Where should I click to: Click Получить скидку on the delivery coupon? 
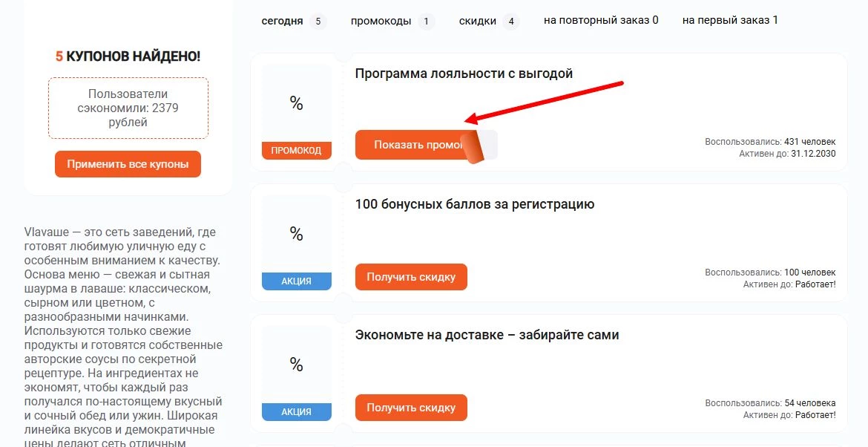411,407
